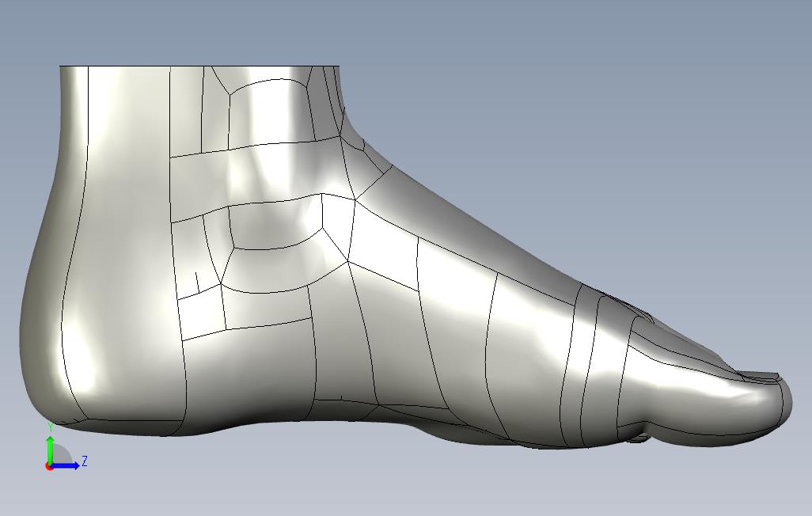Click the green Y axis arrow of the triad
The image size is (812, 516).
pyautogui.click(x=50, y=450)
